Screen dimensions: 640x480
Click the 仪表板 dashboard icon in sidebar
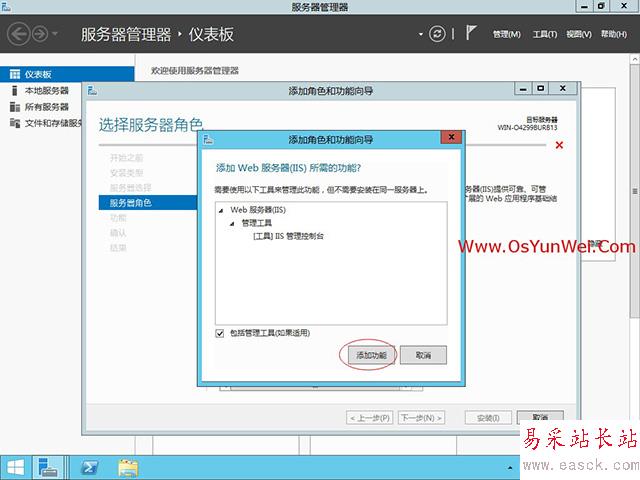point(15,74)
